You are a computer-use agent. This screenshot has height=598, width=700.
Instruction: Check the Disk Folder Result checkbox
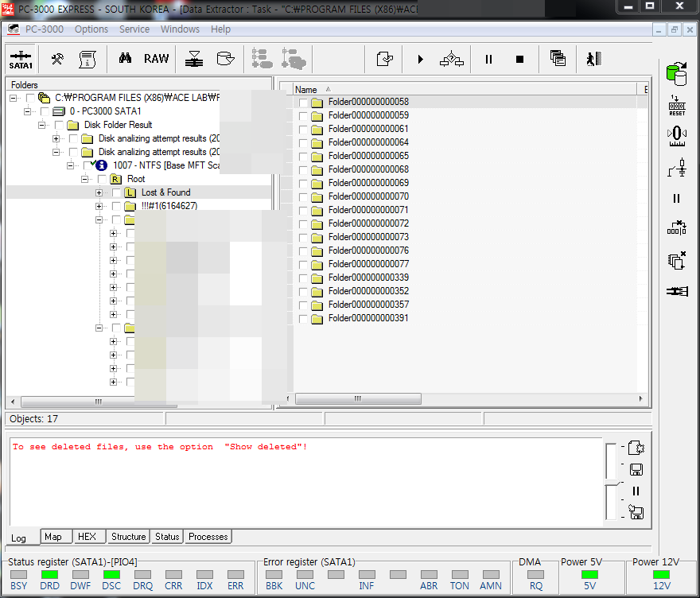tap(59, 125)
